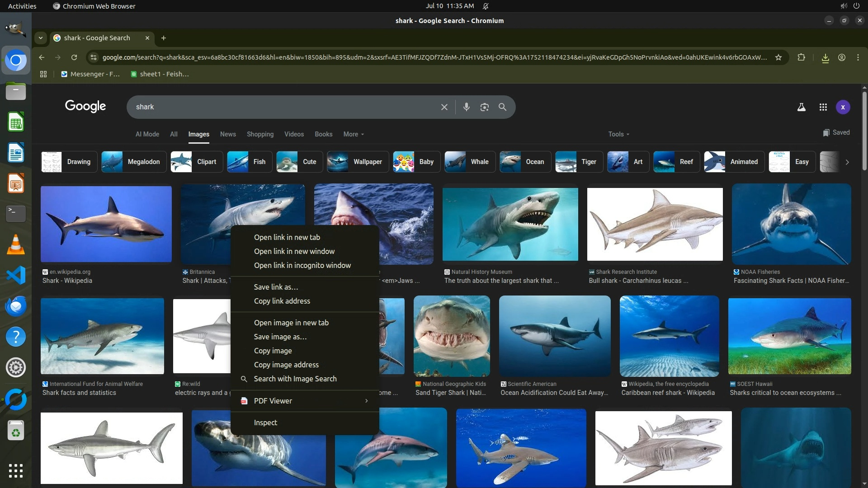Screen dimensions: 868x488
Task: Open VLC from the dock
Action: (16, 244)
